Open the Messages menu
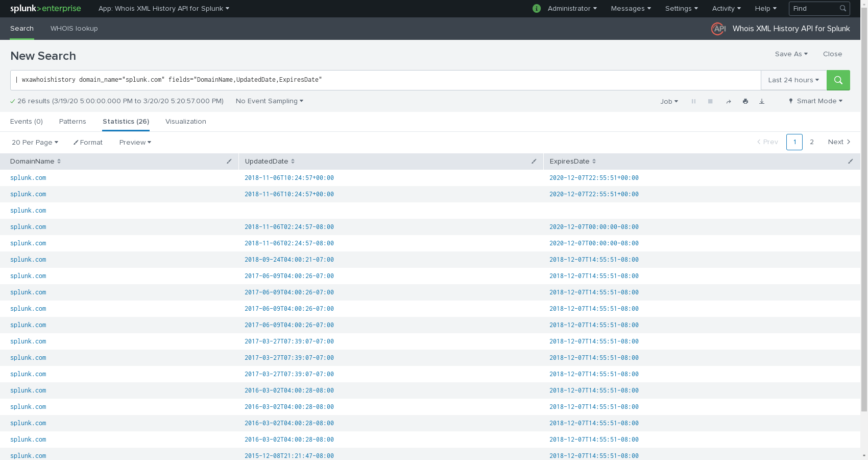868x460 pixels. (631, 9)
